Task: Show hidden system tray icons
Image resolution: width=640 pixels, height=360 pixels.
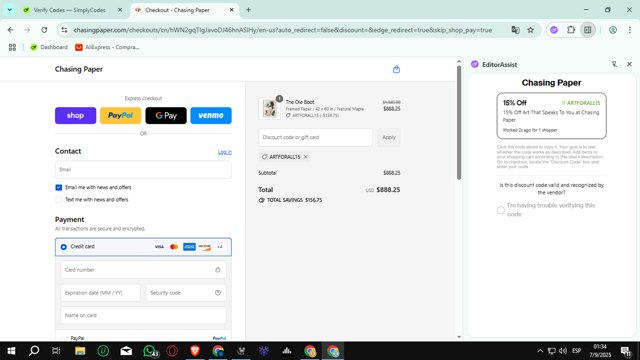Action: [x=540, y=351]
